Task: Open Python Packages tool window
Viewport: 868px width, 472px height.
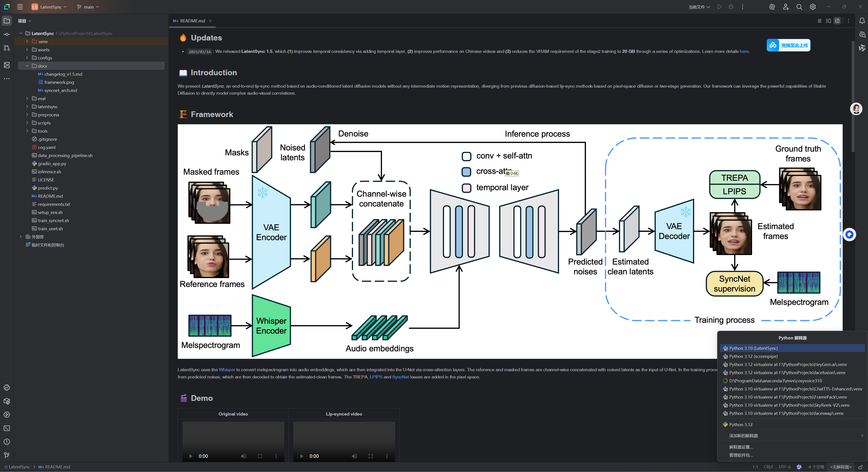Action: [x=7, y=401]
